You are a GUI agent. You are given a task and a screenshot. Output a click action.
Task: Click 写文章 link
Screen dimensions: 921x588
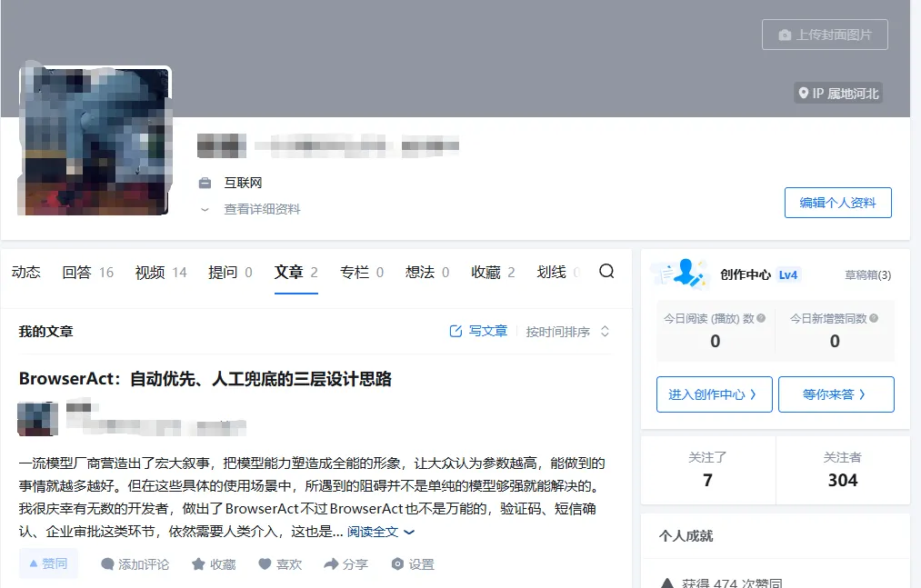pos(478,332)
